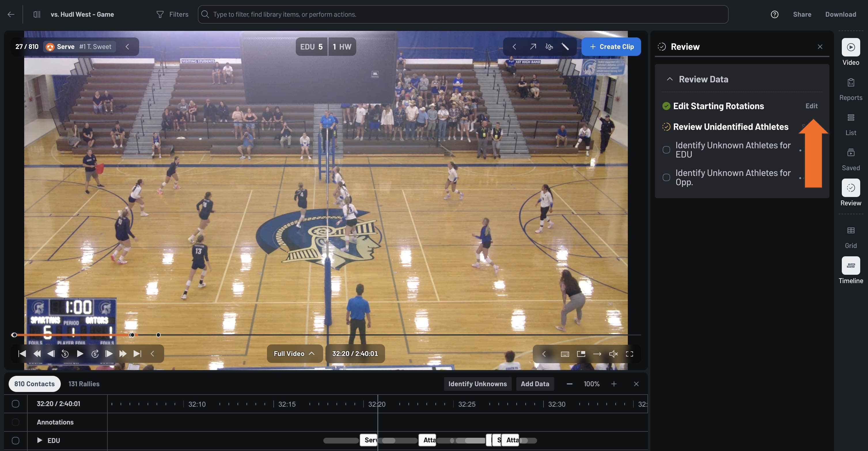Select Identify Unknown Athletes for Opp. radio
This screenshot has height=451, width=868.
click(666, 177)
